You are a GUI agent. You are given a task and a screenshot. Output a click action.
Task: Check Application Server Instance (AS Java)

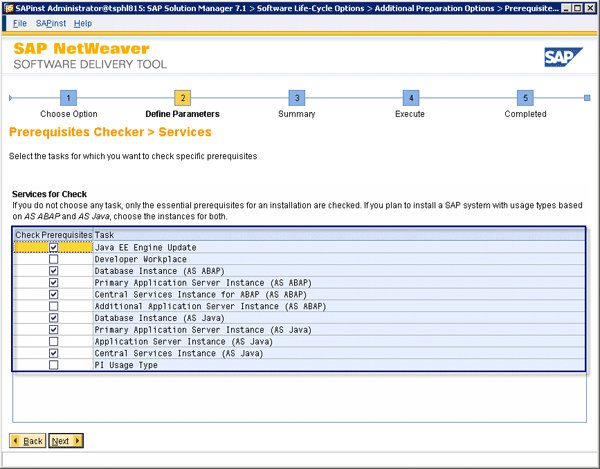point(53,341)
